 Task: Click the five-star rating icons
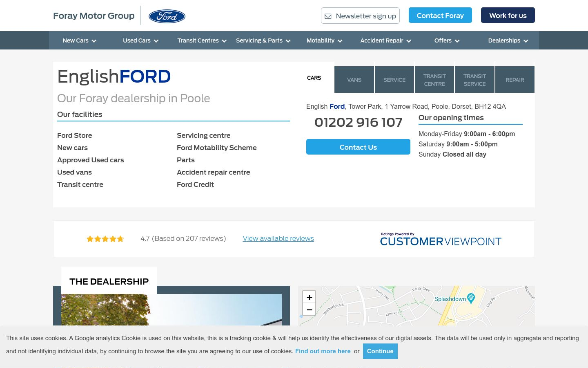[x=105, y=239]
